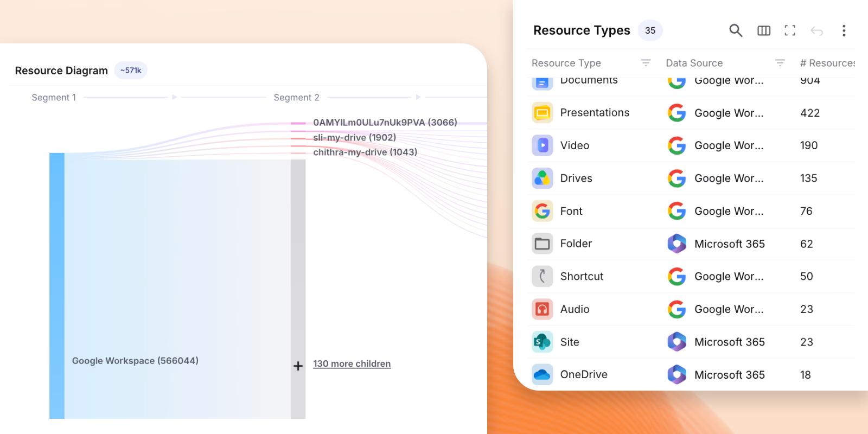Image resolution: width=868 pixels, height=434 pixels.
Task: Select the Folder row label
Action: pos(576,244)
